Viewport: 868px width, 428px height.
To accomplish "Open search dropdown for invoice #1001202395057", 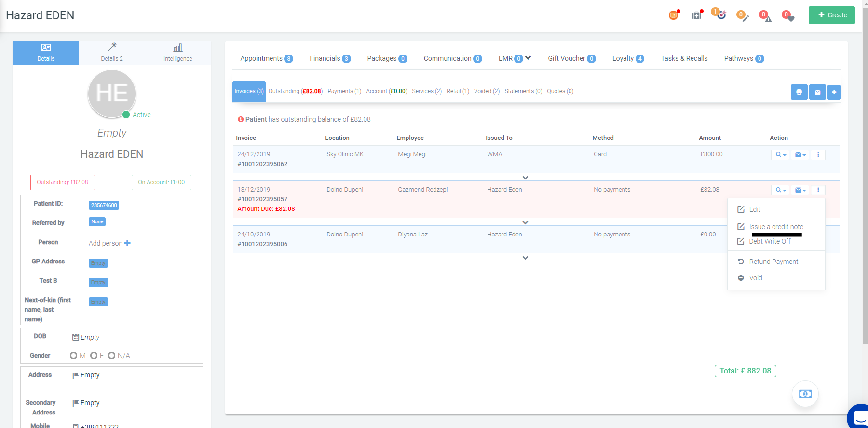I will point(780,190).
